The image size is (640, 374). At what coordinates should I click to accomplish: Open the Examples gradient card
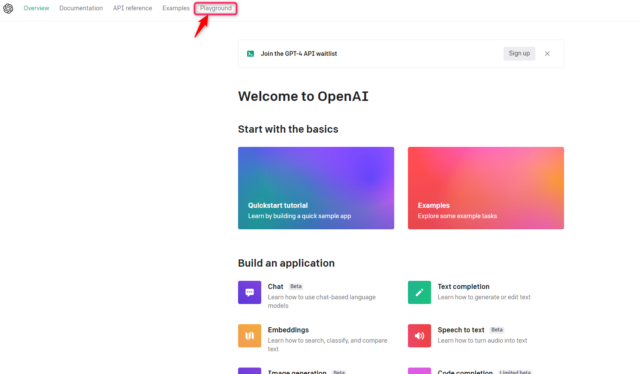point(486,188)
